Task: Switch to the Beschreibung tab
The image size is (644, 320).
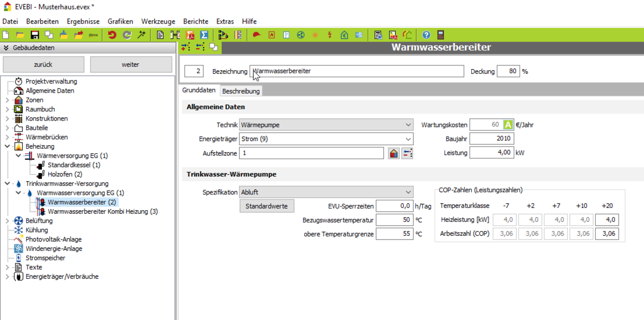Action: tap(241, 91)
